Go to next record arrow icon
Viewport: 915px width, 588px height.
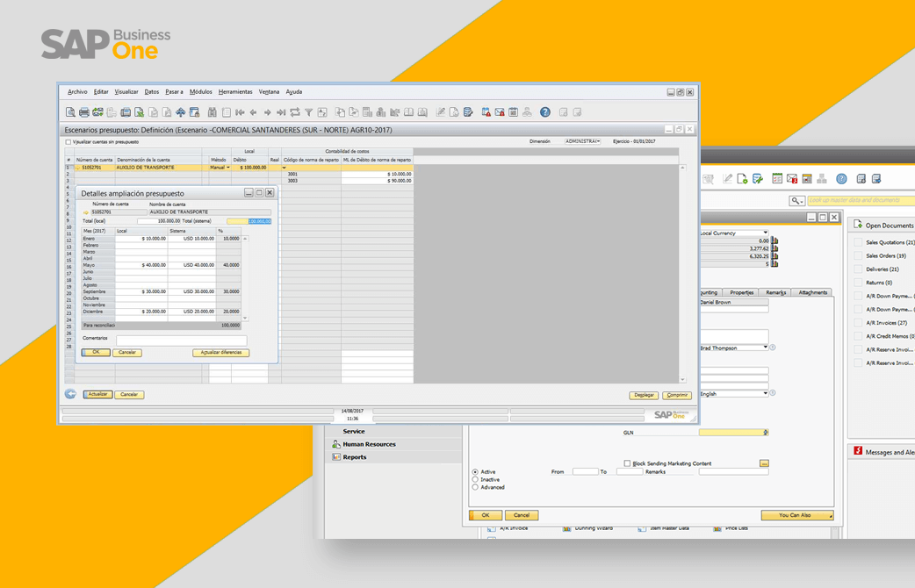click(x=267, y=112)
